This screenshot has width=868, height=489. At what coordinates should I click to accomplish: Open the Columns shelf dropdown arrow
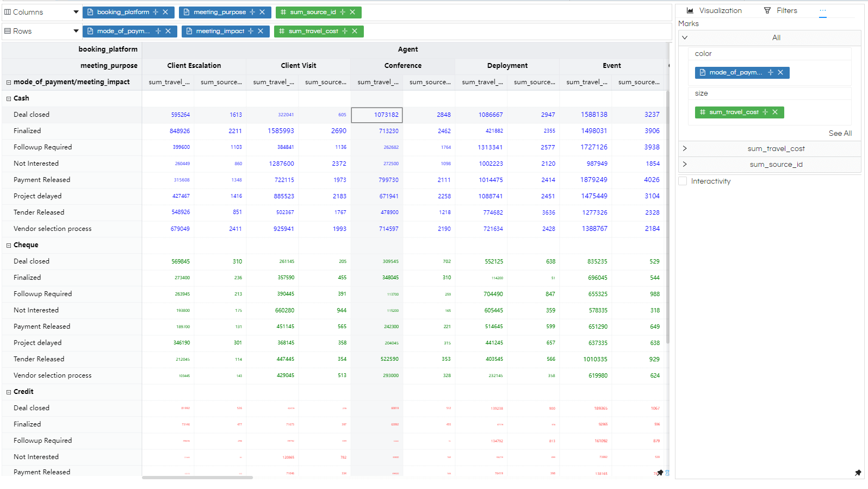76,12
